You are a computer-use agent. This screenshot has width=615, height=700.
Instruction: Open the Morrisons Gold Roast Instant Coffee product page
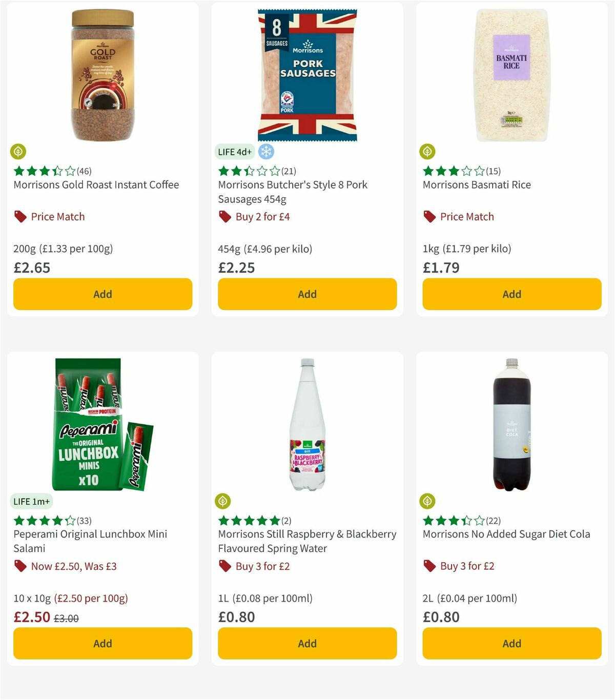[95, 184]
